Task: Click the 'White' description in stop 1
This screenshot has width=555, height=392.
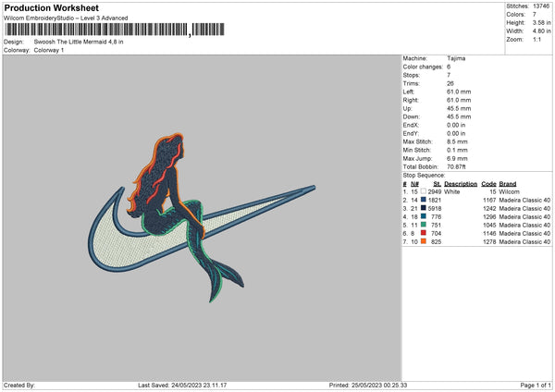Action: (x=452, y=191)
